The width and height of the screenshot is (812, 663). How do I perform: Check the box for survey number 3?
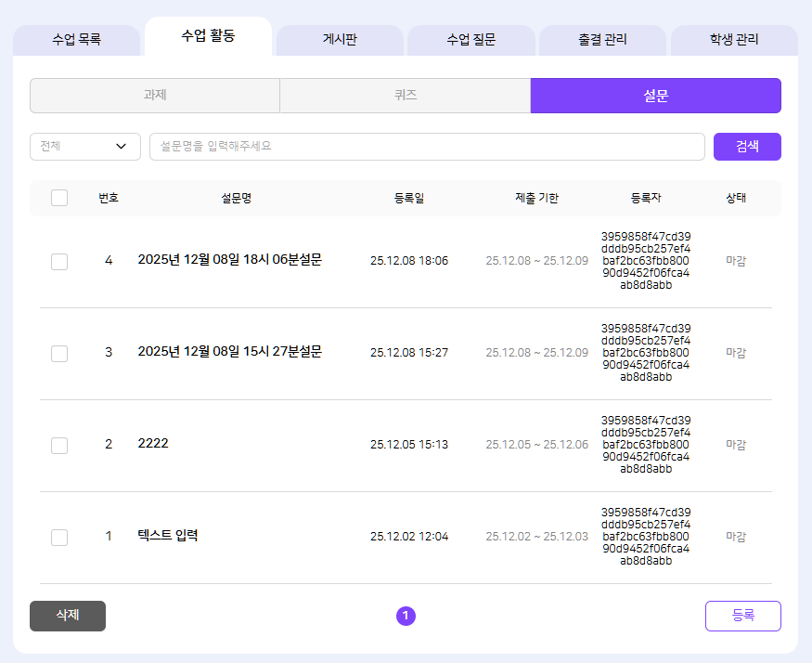coord(59,353)
